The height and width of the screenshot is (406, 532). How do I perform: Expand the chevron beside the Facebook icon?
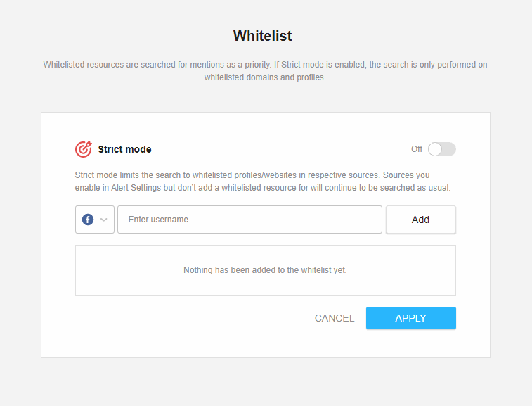104,220
